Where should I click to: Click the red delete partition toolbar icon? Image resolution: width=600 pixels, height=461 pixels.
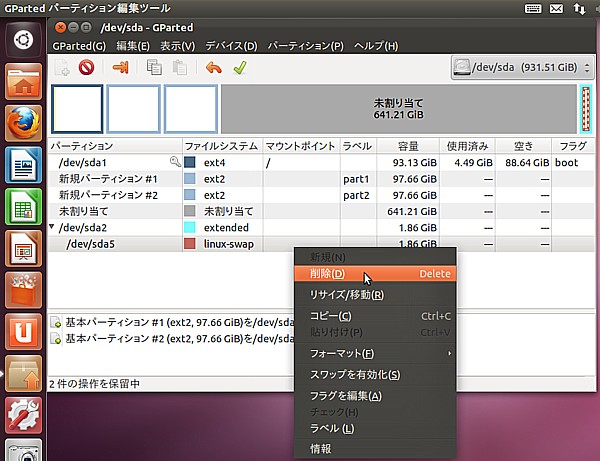(x=86, y=68)
